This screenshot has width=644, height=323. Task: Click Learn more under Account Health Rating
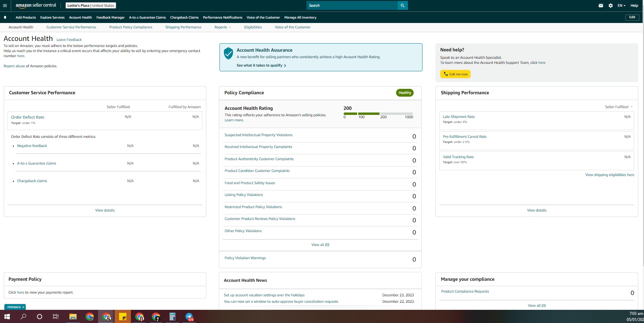pos(234,120)
